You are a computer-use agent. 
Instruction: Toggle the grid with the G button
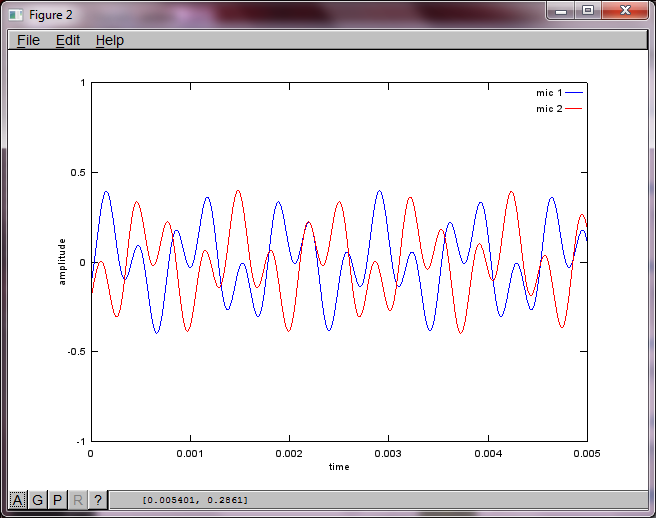pos(38,500)
